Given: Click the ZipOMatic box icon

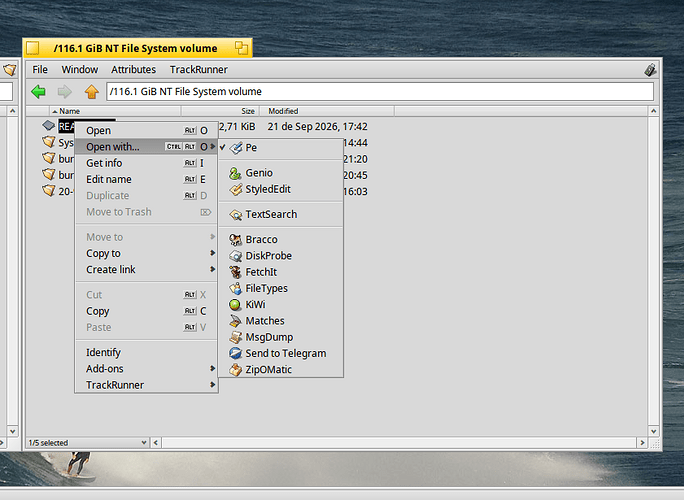Looking at the screenshot, I should pos(236,370).
